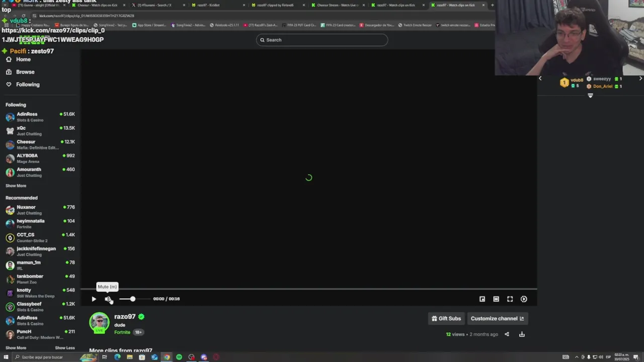
Task: Expand Recommended with bottom Show More
Action: (x=16, y=348)
